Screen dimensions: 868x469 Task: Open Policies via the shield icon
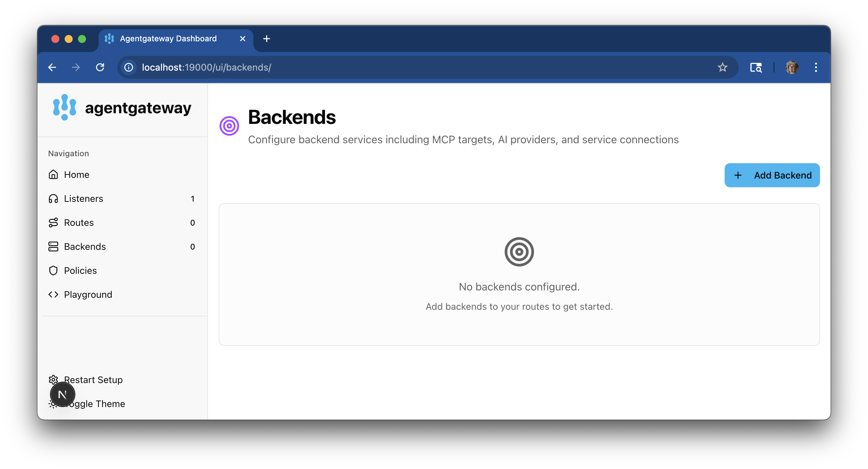pyautogui.click(x=53, y=270)
